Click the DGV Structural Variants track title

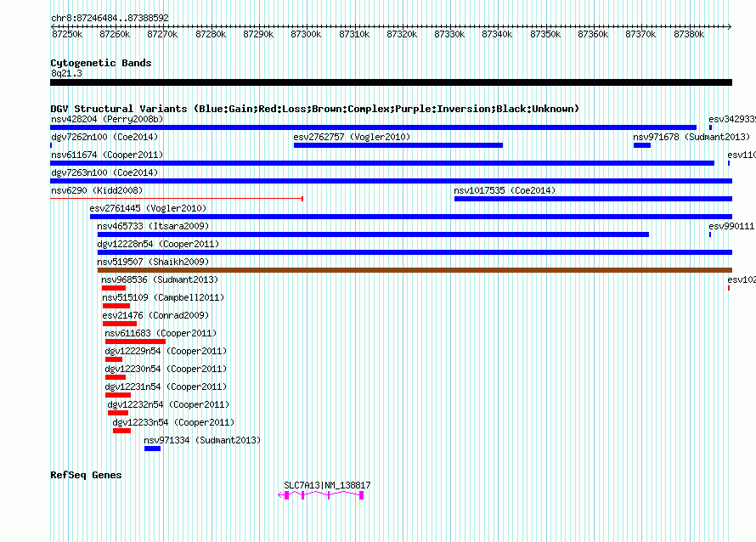click(x=315, y=109)
